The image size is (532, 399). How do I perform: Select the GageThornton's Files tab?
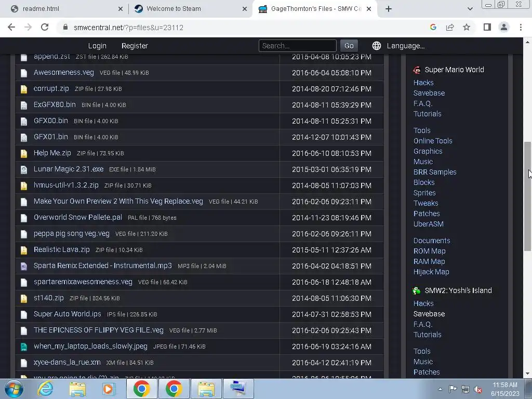click(314, 9)
